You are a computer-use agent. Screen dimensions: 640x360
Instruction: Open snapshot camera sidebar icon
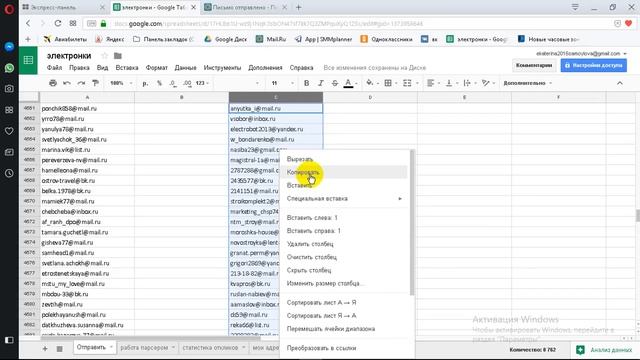pyautogui.click(x=9, y=89)
